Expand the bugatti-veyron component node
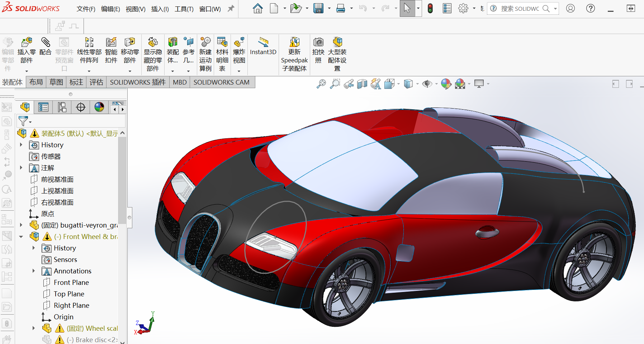This screenshot has width=644, height=344. tap(21, 225)
